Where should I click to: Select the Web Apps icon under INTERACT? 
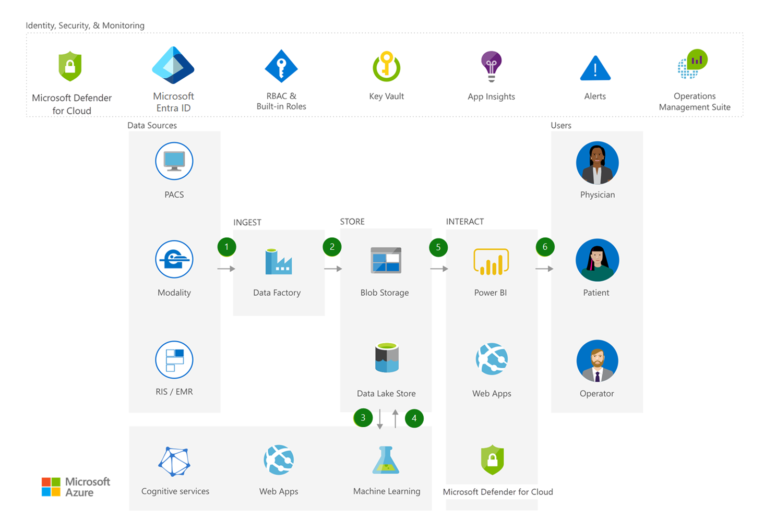pyautogui.click(x=492, y=359)
